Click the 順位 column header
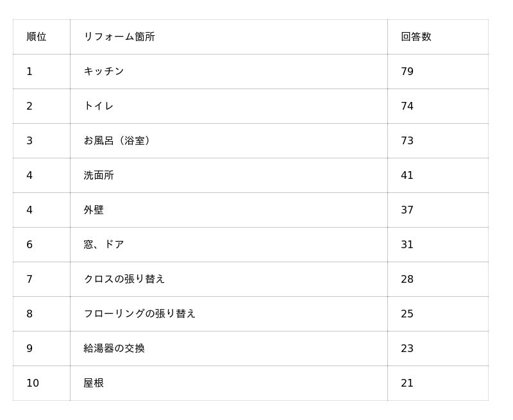Image resolution: width=513 pixels, height=420 pixels. 37,37
